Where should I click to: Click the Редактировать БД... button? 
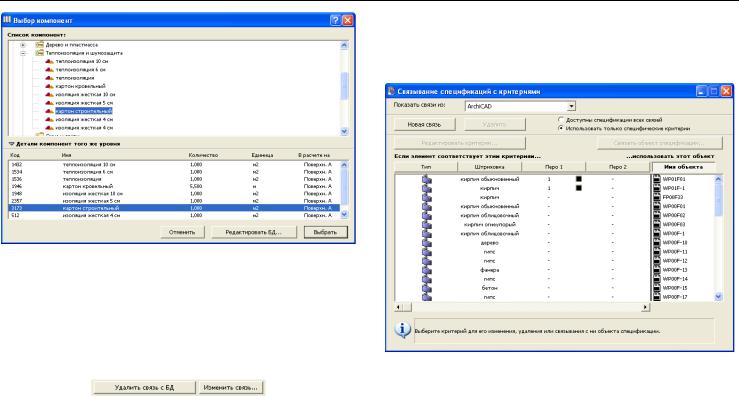click(254, 232)
